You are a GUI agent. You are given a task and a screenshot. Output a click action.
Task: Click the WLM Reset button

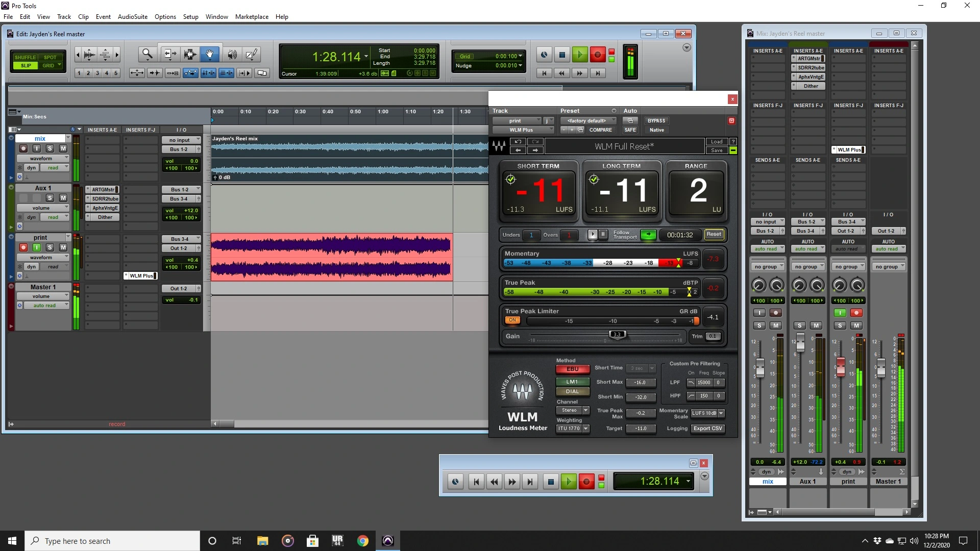(714, 235)
